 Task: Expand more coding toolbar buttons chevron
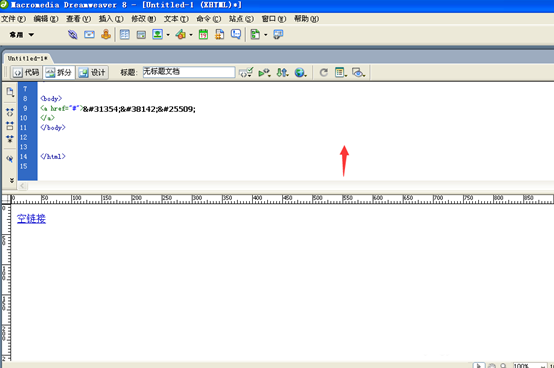(12, 180)
